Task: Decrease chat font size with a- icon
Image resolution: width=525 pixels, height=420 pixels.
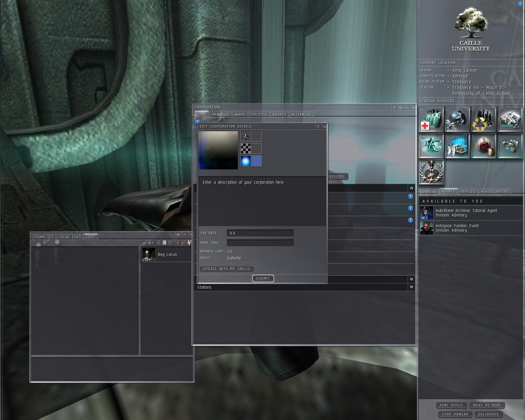Action: point(145,243)
